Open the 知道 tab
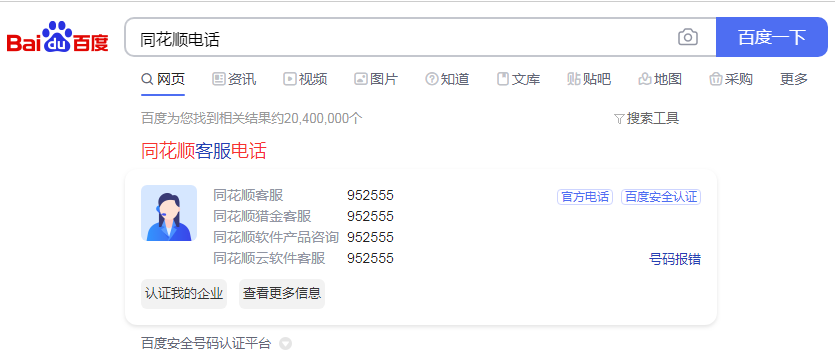835x362 pixels. point(447,79)
